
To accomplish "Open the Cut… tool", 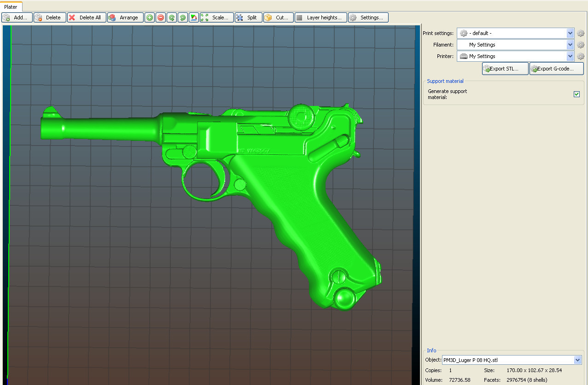I will (x=279, y=17).
